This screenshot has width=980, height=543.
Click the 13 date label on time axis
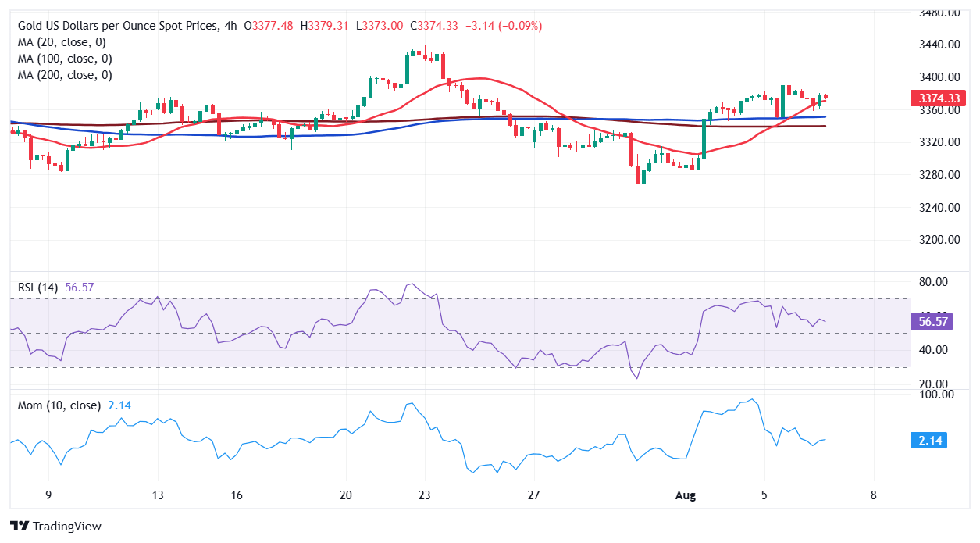pyautogui.click(x=157, y=495)
